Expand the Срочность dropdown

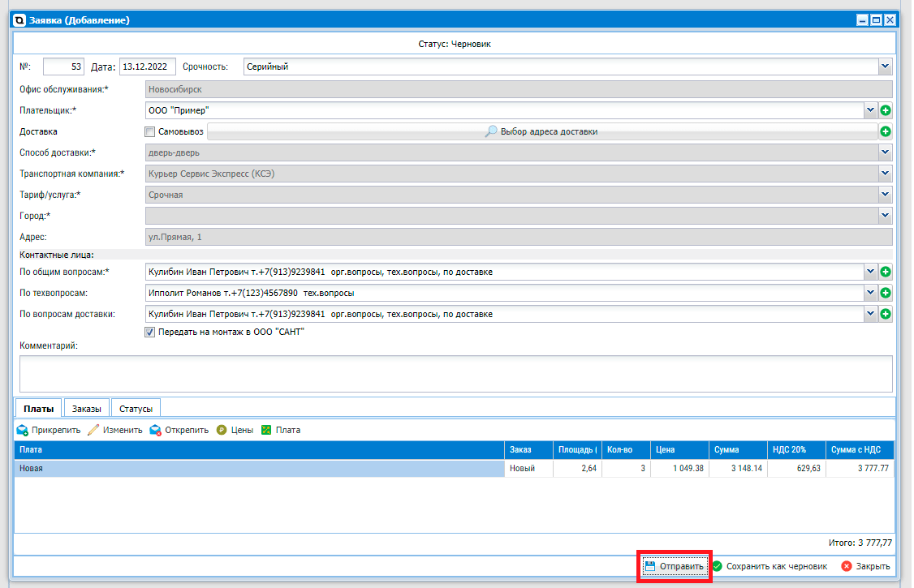[885, 67]
